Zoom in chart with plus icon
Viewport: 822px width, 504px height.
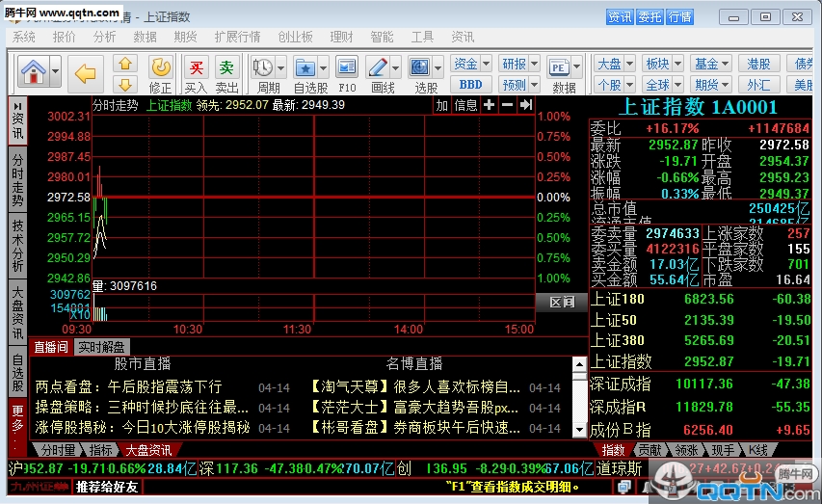489,105
